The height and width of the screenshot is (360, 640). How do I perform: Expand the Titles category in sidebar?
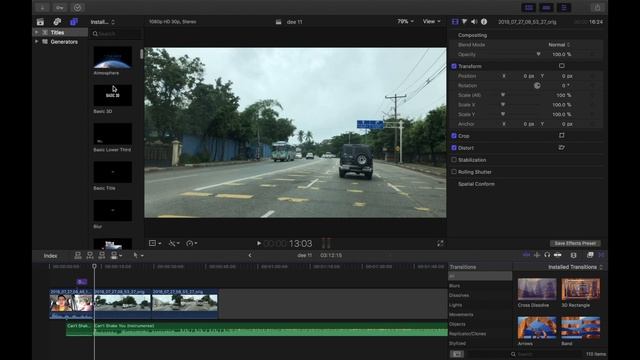click(36, 32)
